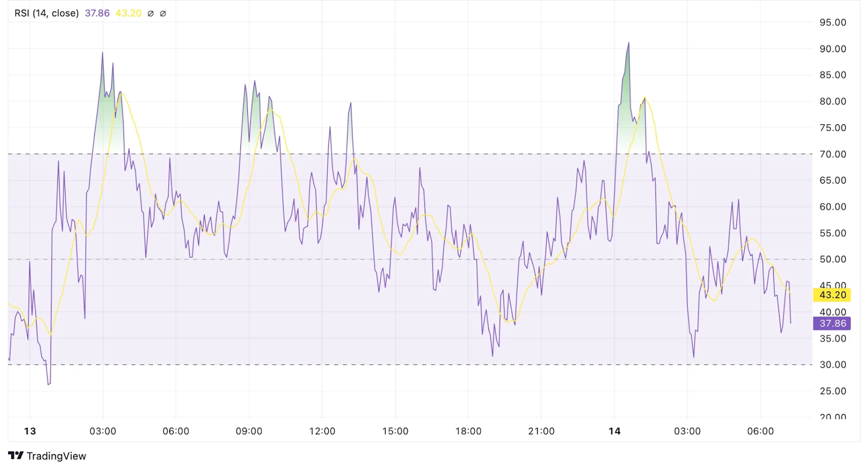868x469 pixels.
Task: Click the date 14 on the time axis
Action: (614, 431)
